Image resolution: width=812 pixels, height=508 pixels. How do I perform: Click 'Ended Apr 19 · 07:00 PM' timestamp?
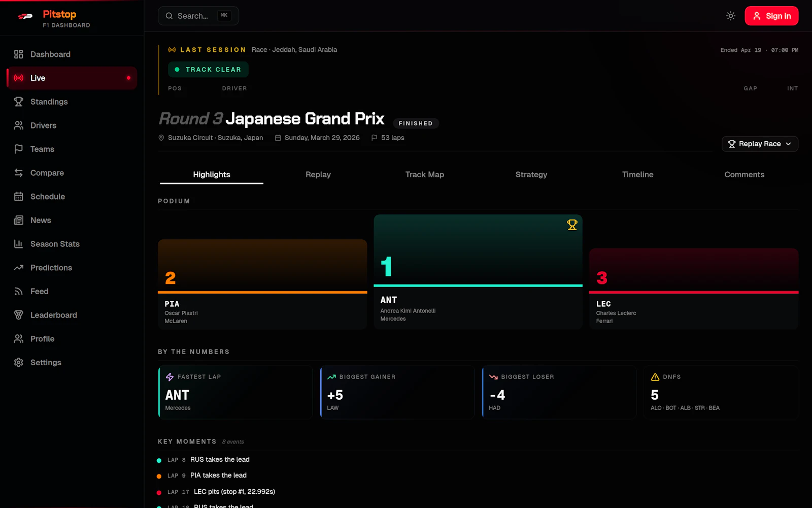759,50
